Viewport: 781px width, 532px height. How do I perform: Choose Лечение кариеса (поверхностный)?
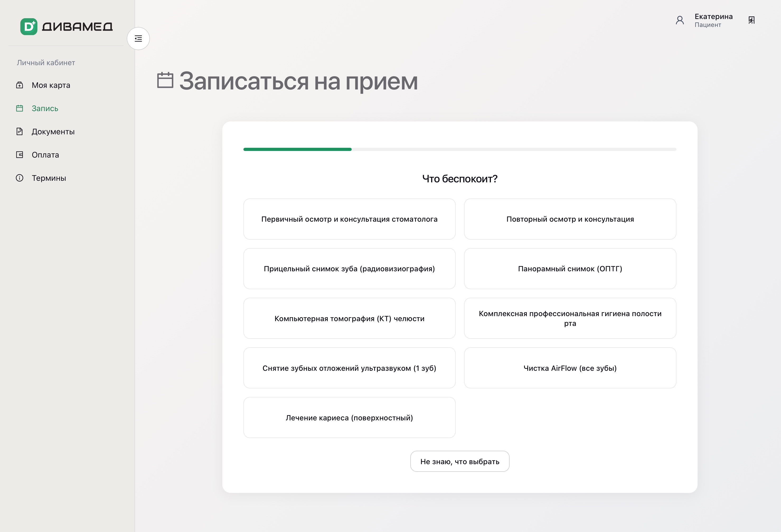(349, 418)
